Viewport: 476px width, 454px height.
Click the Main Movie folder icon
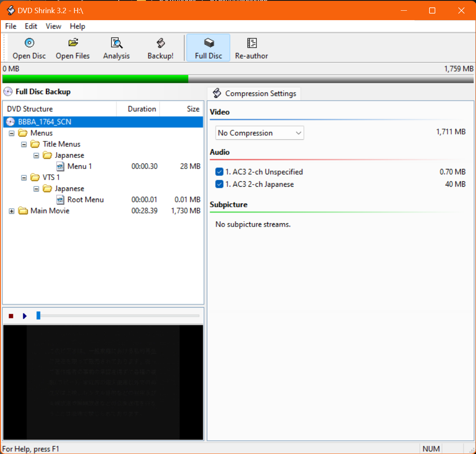pyautogui.click(x=23, y=211)
